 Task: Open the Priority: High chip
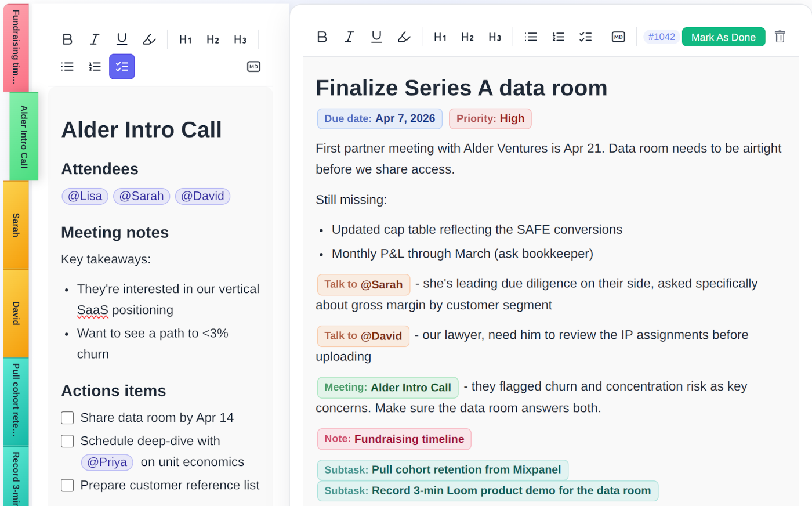click(x=490, y=118)
